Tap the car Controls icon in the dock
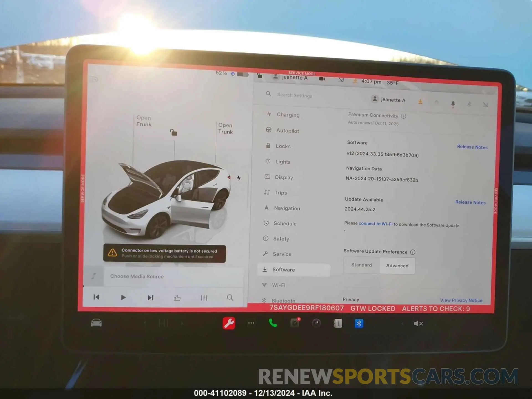 click(x=96, y=323)
